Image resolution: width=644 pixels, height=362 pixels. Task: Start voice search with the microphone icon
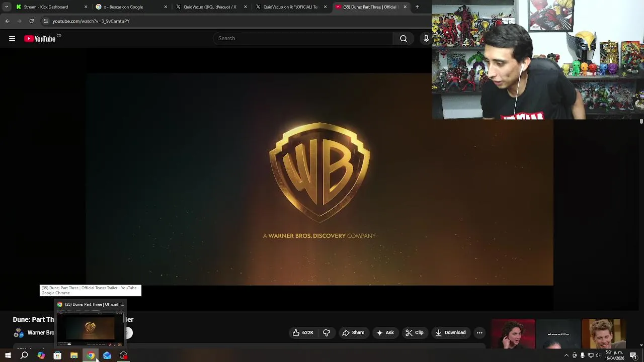point(426,39)
